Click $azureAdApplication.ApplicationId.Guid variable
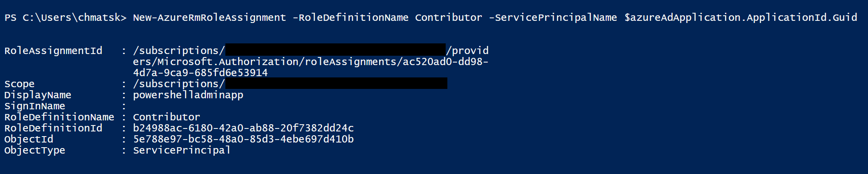Image resolution: width=868 pixels, height=174 pixels. 741,18
